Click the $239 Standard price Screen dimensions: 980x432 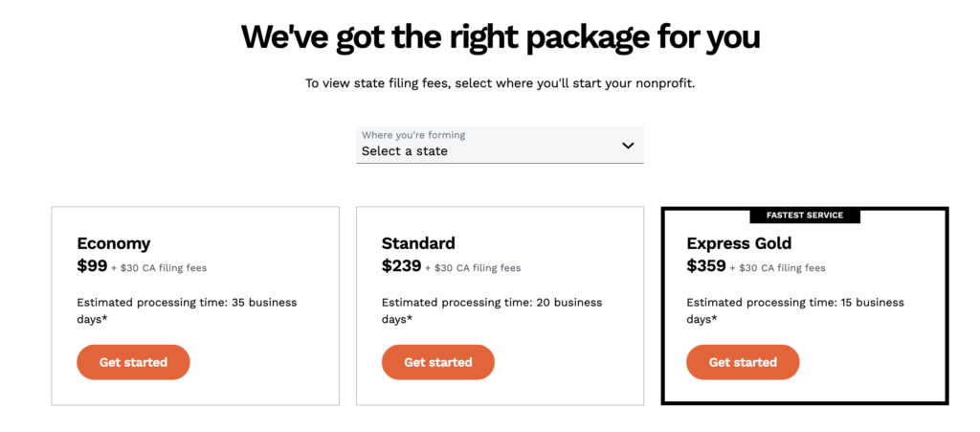pos(400,266)
